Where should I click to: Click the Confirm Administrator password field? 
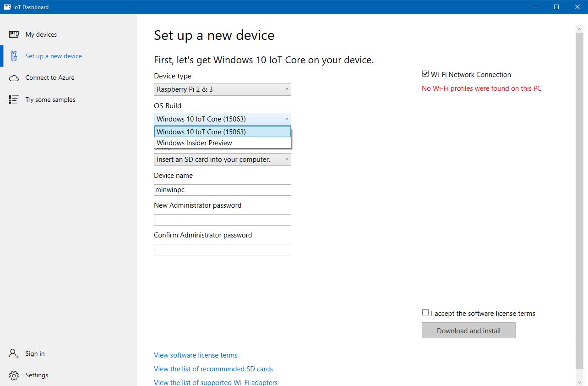(x=223, y=249)
